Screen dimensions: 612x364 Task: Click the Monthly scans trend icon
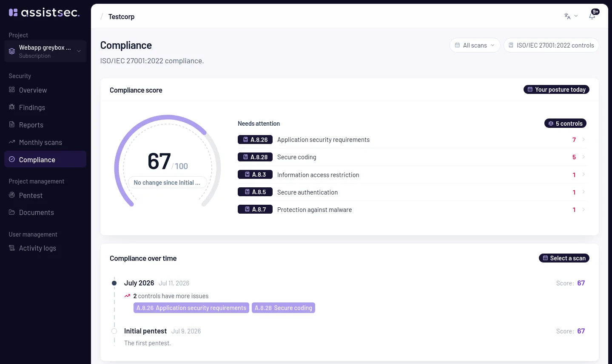click(x=12, y=142)
